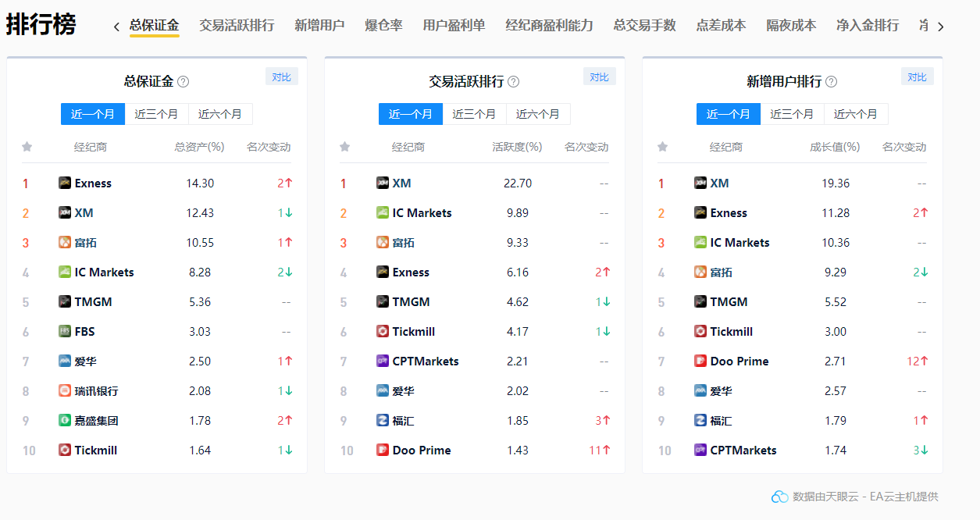This screenshot has width=980, height=520.
Task: Select 近一个月 in 新增用户排行 card
Action: (x=729, y=114)
